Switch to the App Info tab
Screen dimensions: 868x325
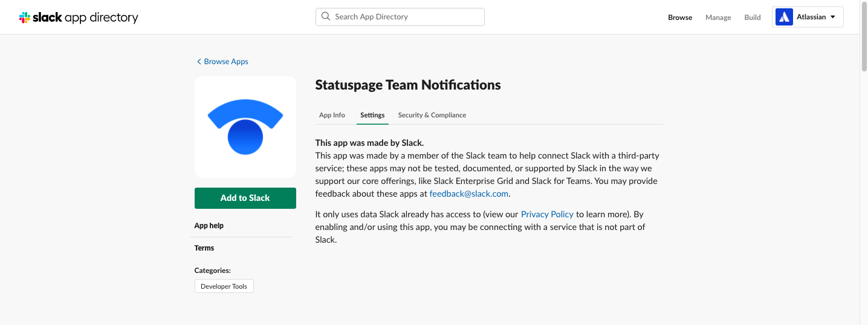[x=332, y=115]
